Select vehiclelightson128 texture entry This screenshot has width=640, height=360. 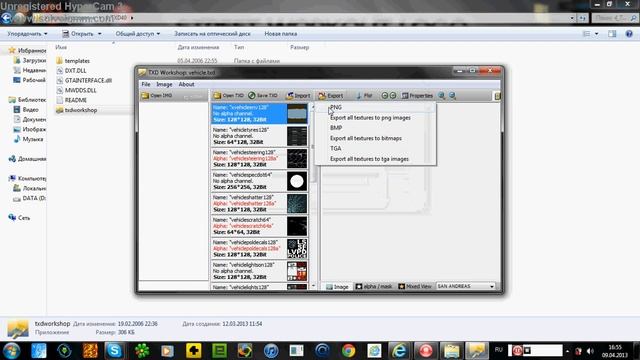tap(260, 271)
